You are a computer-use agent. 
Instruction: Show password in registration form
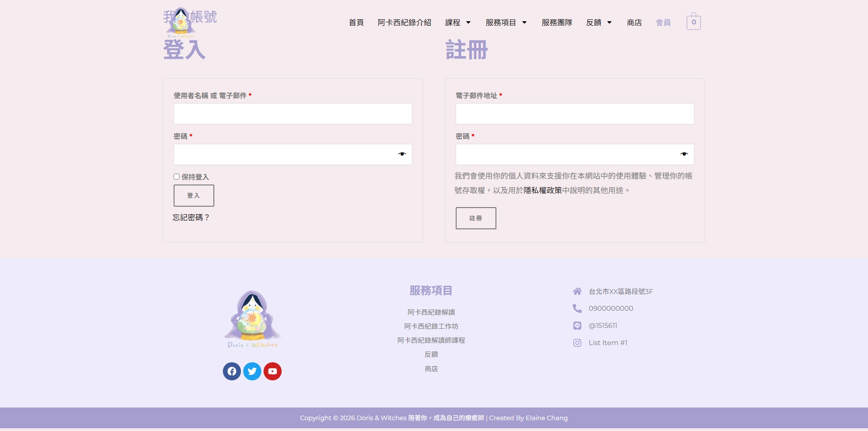[684, 154]
